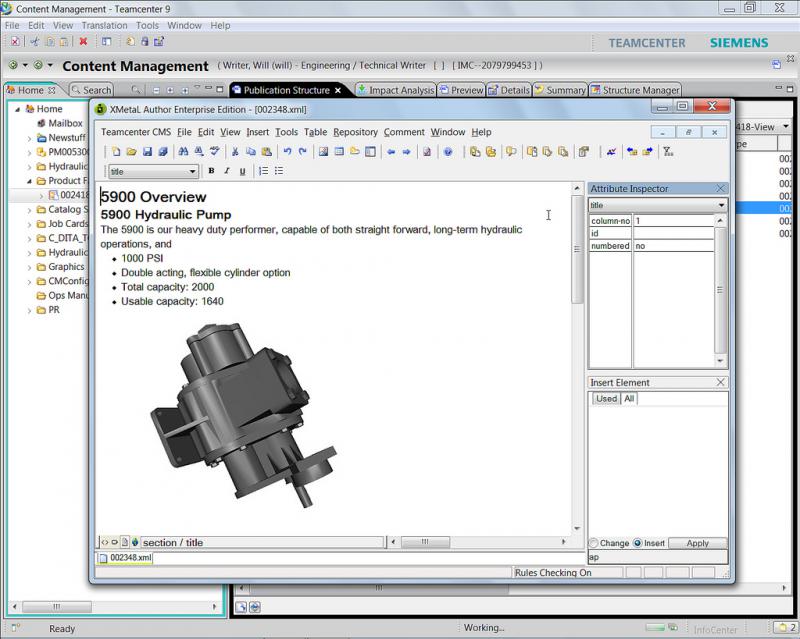
Task: Toggle Underline formatting
Action: [x=242, y=171]
